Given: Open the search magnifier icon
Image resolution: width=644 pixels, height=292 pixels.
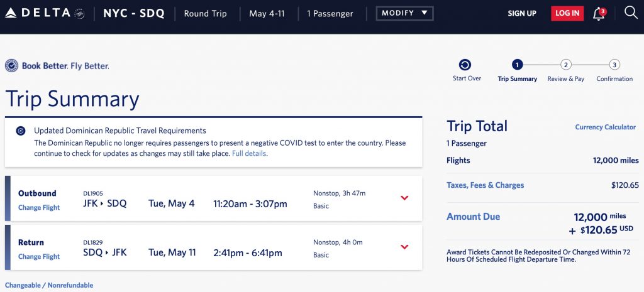Looking at the screenshot, I should (x=631, y=13).
